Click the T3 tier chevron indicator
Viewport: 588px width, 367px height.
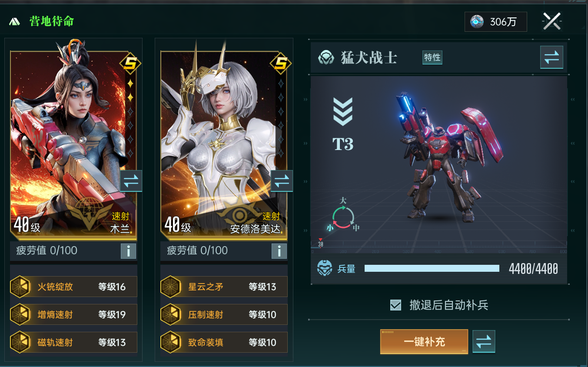343,112
